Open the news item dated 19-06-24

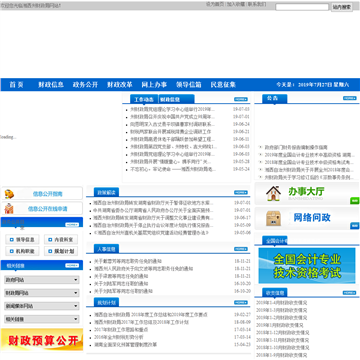(x=172, y=124)
